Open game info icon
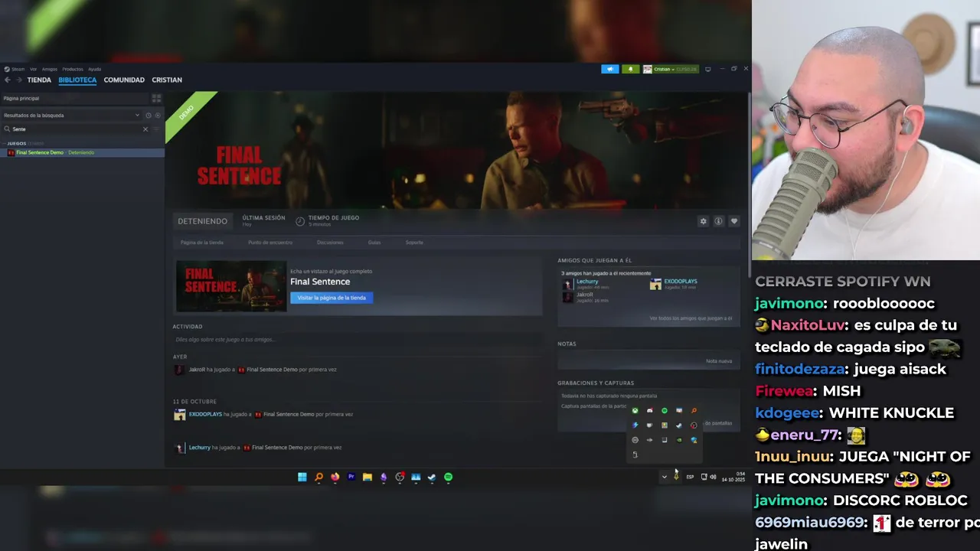The image size is (980, 551). tap(718, 221)
